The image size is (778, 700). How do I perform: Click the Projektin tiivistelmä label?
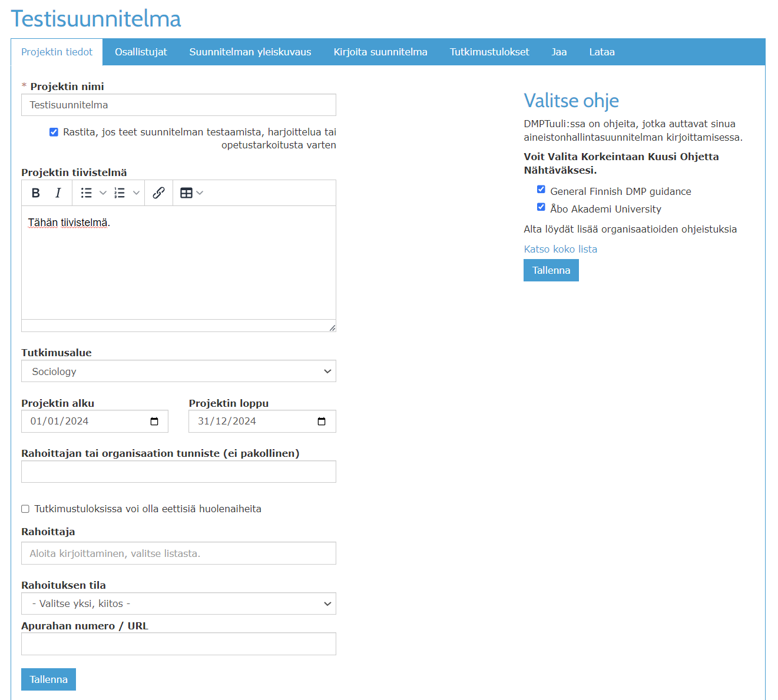(74, 172)
